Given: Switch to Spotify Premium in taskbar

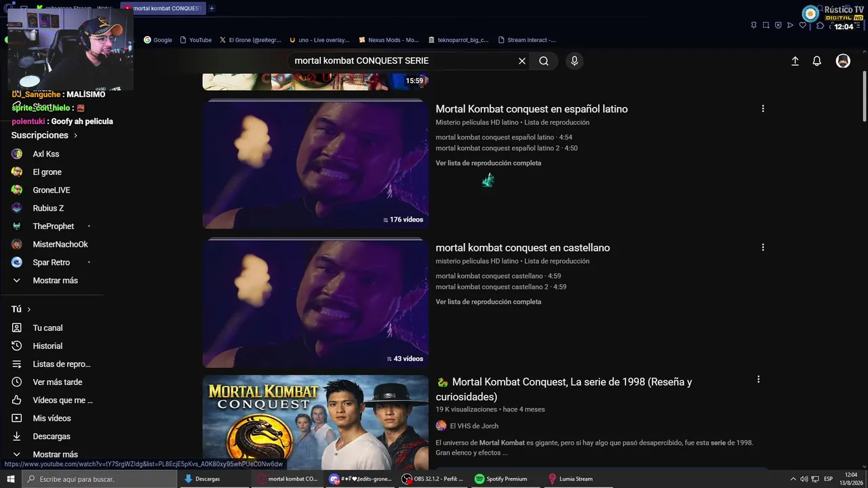Looking at the screenshot, I should click(501, 479).
